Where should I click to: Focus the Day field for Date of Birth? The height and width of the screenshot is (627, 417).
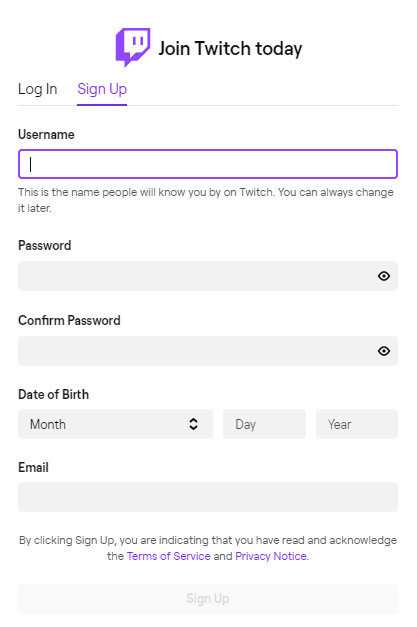point(264,424)
